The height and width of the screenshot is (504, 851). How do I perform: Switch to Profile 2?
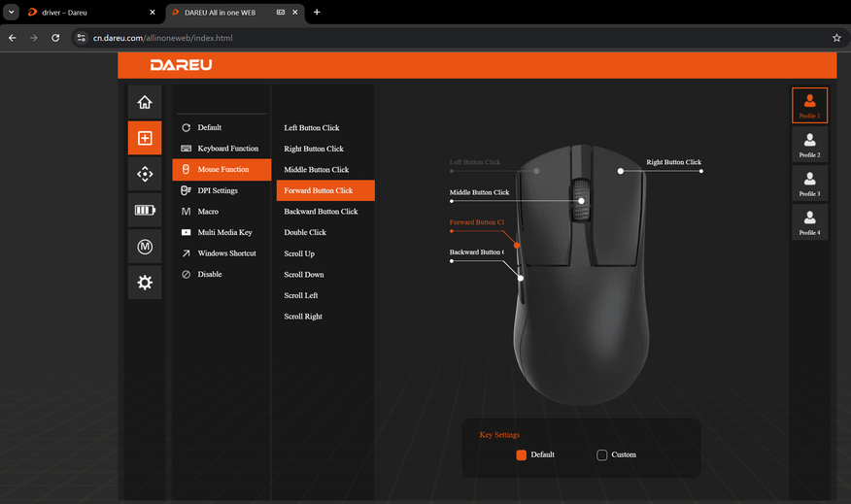tap(809, 145)
